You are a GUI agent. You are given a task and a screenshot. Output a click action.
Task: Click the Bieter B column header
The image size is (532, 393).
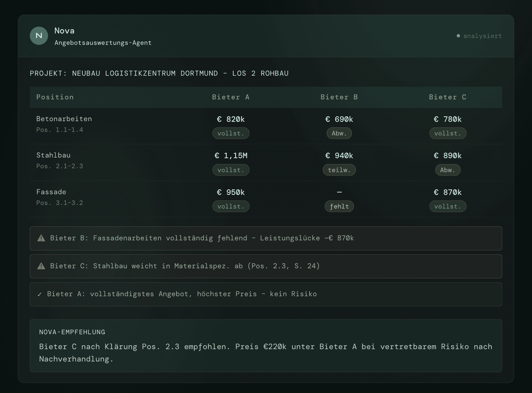(x=339, y=97)
